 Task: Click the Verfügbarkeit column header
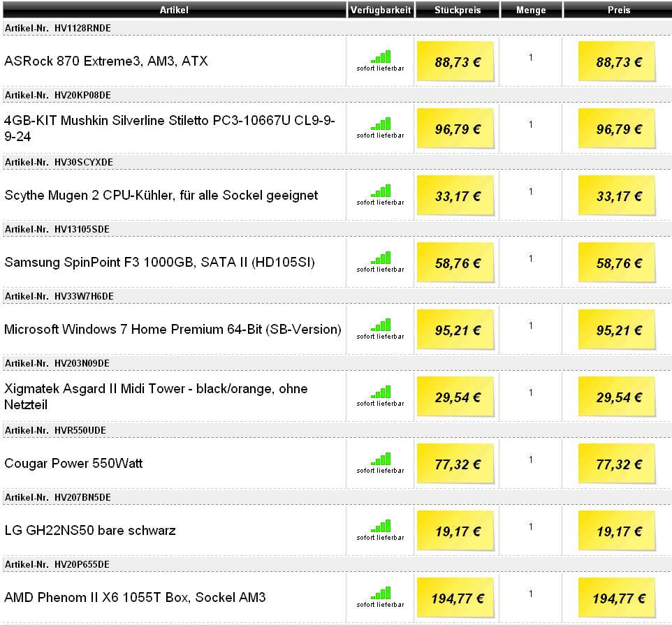click(x=381, y=10)
